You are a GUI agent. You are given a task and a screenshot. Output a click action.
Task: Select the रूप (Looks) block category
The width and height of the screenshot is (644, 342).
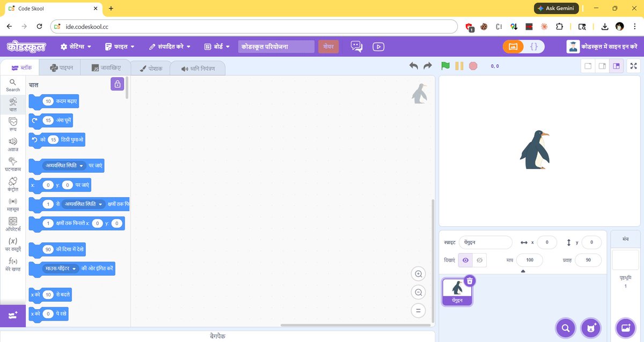point(12,124)
